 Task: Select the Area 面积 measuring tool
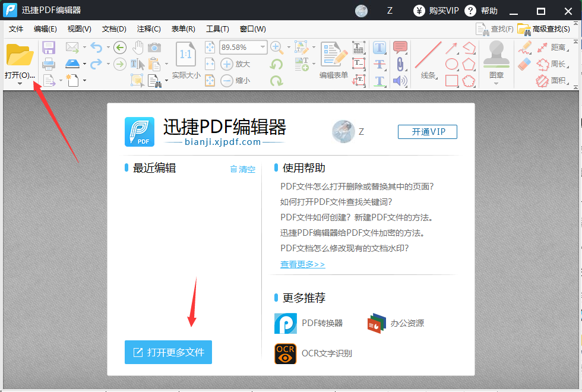552,80
